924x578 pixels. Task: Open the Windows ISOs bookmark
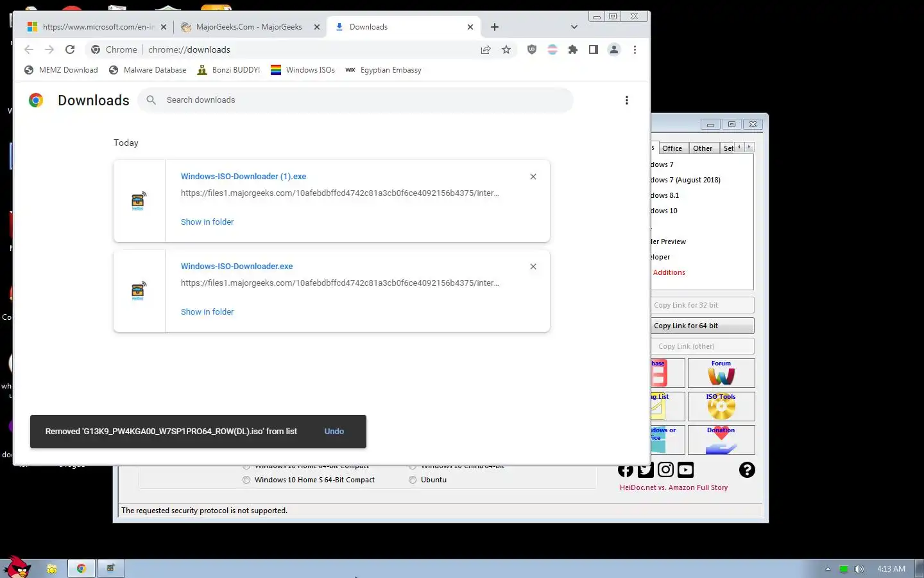[x=303, y=70]
